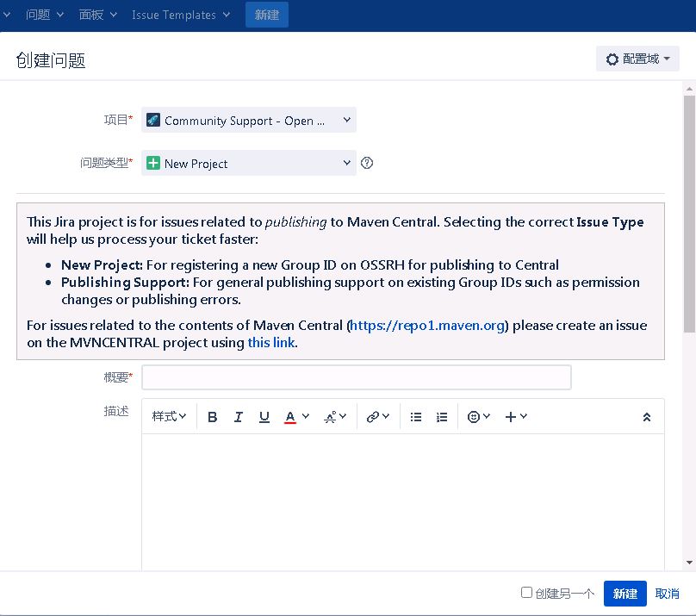Expand the leftmost navigation chevron
This screenshot has width=696, height=616.
tap(7, 15)
